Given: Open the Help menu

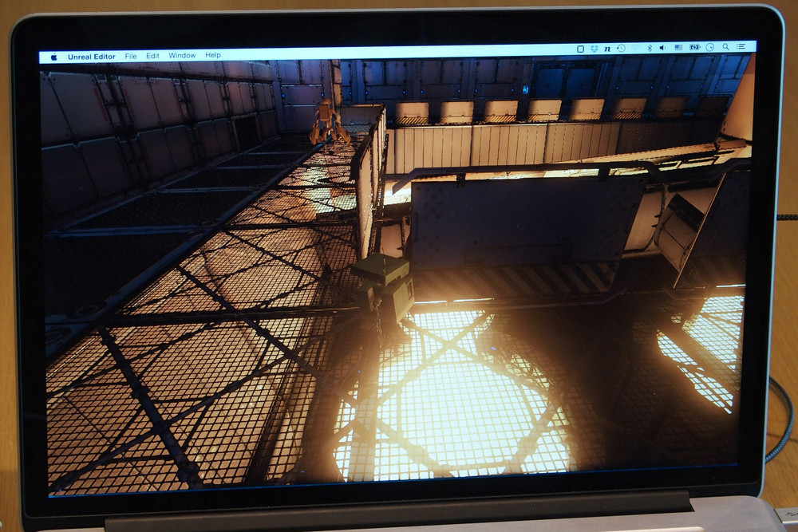Looking at the screenshot, I should [x=213, y=55].
